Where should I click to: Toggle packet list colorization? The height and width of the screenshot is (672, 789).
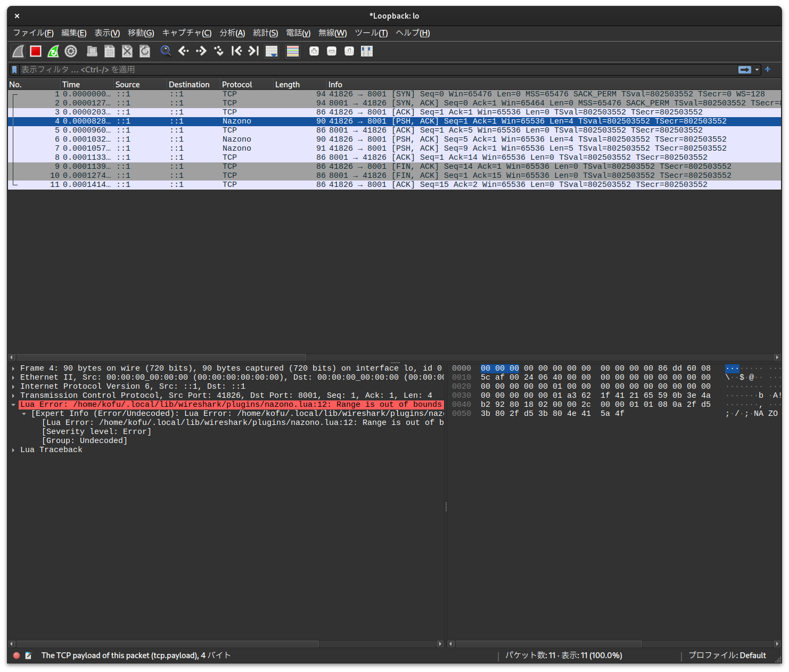point(292,51)
